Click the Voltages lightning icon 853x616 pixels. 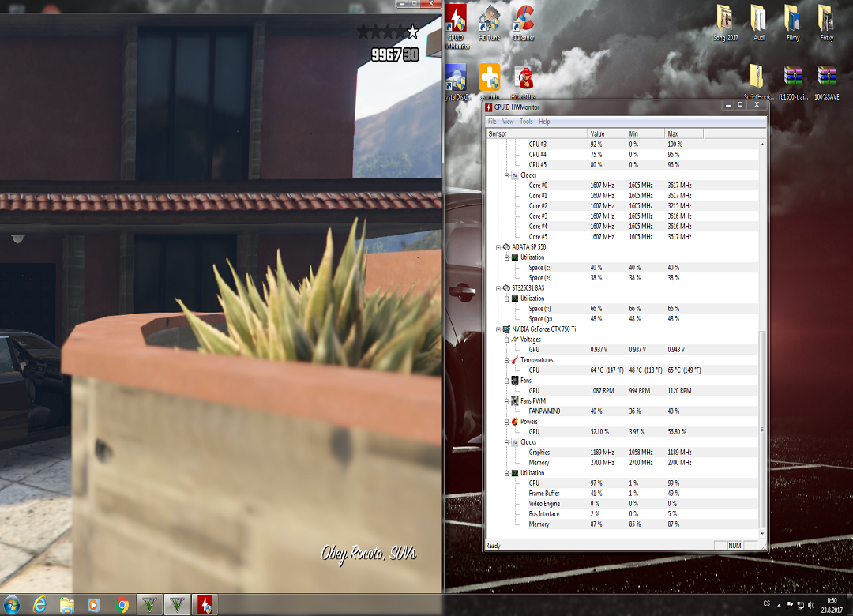[515, 340]
